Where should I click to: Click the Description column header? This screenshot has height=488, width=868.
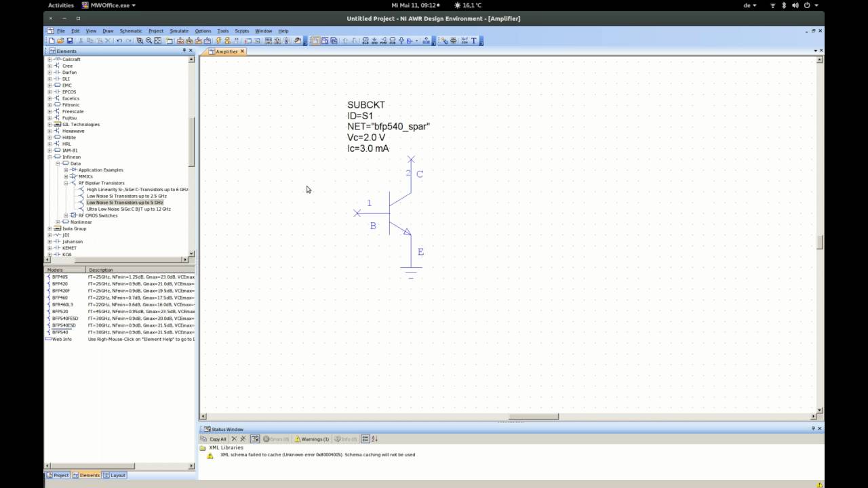[x=141, y=270]
